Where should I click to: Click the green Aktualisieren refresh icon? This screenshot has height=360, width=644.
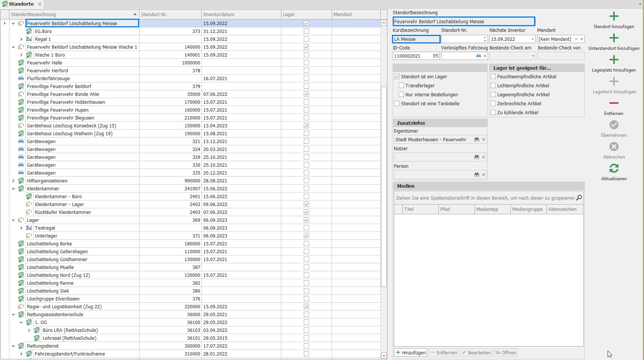(x=614, y=169)
